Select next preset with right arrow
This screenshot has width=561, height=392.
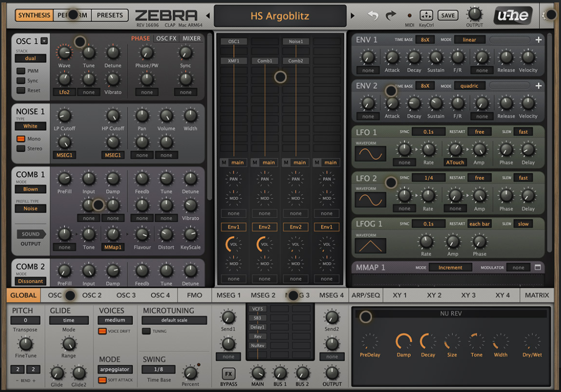(353, 16)
